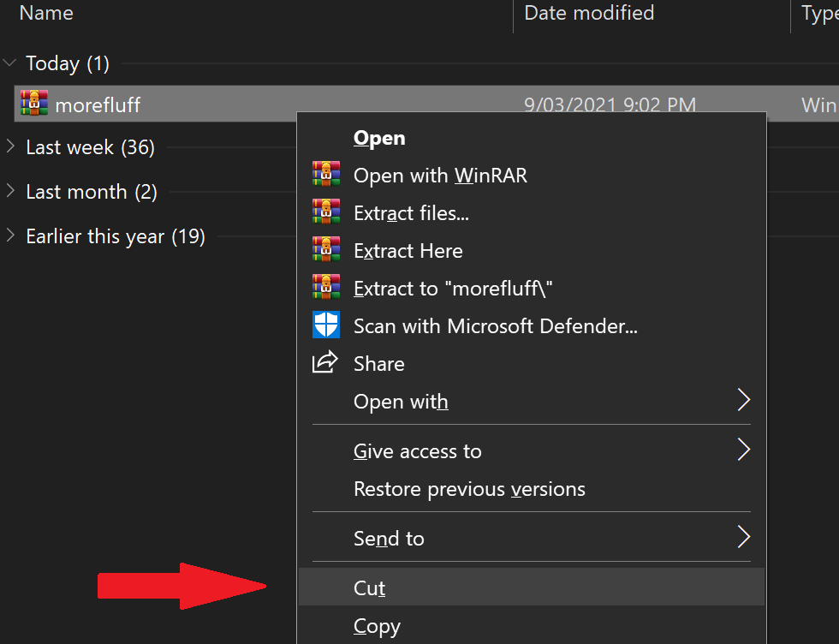Open the 'Open with' submenu arrow

(x=743, y=401)
